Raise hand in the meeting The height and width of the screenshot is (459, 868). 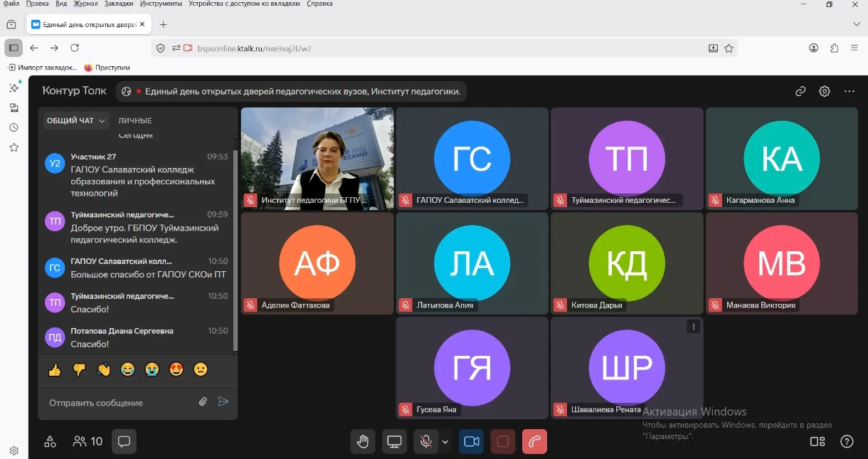pos(363,441)
